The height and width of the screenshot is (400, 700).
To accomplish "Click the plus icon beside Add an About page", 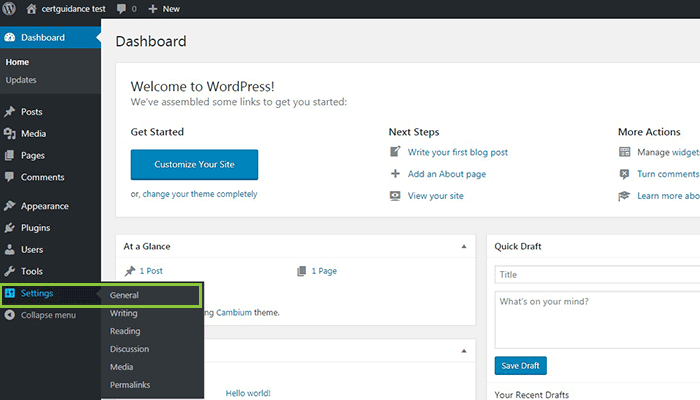I will pos(395,173).
